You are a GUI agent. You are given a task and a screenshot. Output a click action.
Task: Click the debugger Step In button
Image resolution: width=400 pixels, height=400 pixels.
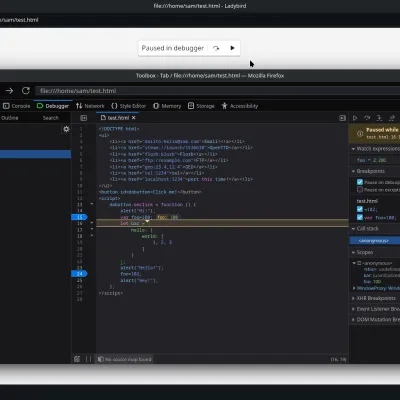pyautogui.click(x=379, y=118)
